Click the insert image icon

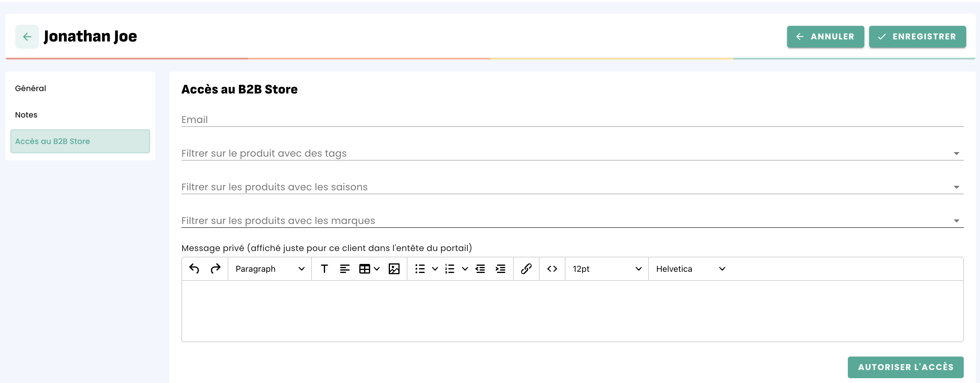click(x=394, y=269)
